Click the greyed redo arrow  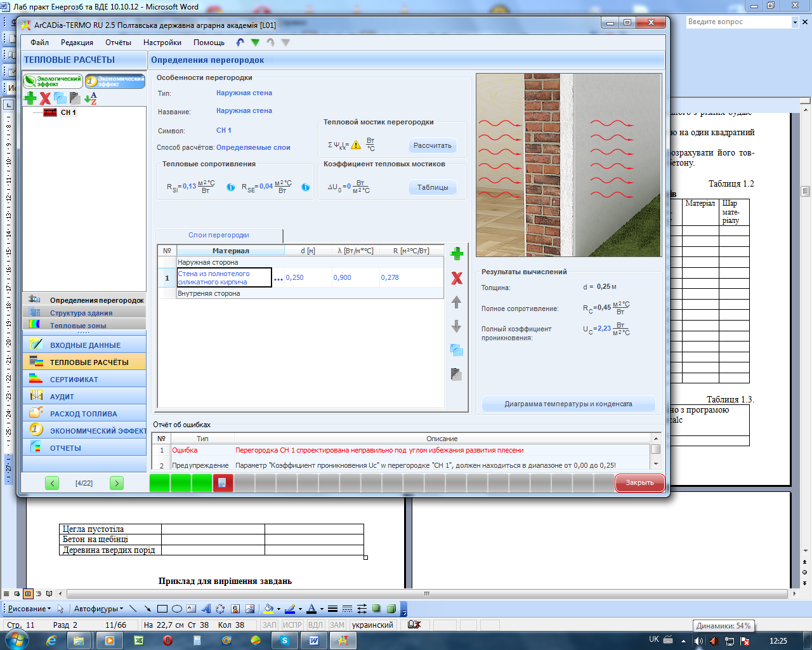pos(271,43)
